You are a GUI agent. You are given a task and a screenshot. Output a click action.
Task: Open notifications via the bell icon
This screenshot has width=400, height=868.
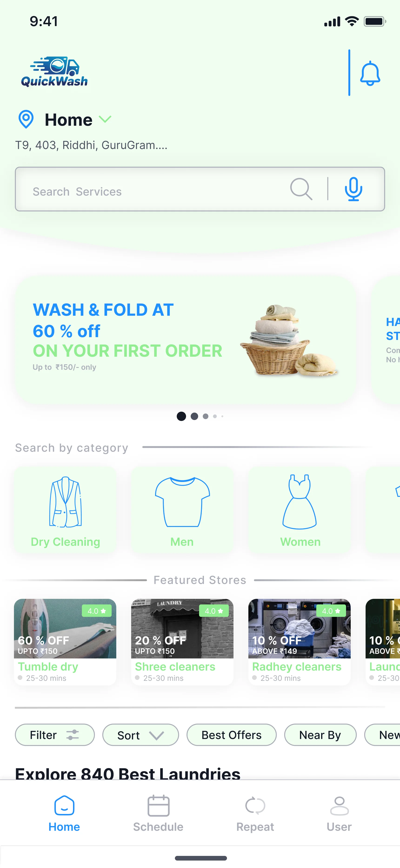click(370, 73)
